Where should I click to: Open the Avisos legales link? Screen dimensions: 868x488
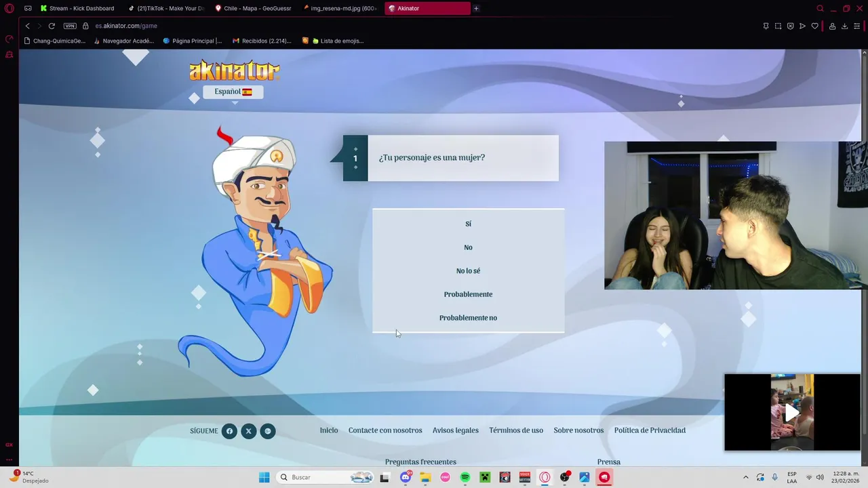click(456, 430)
